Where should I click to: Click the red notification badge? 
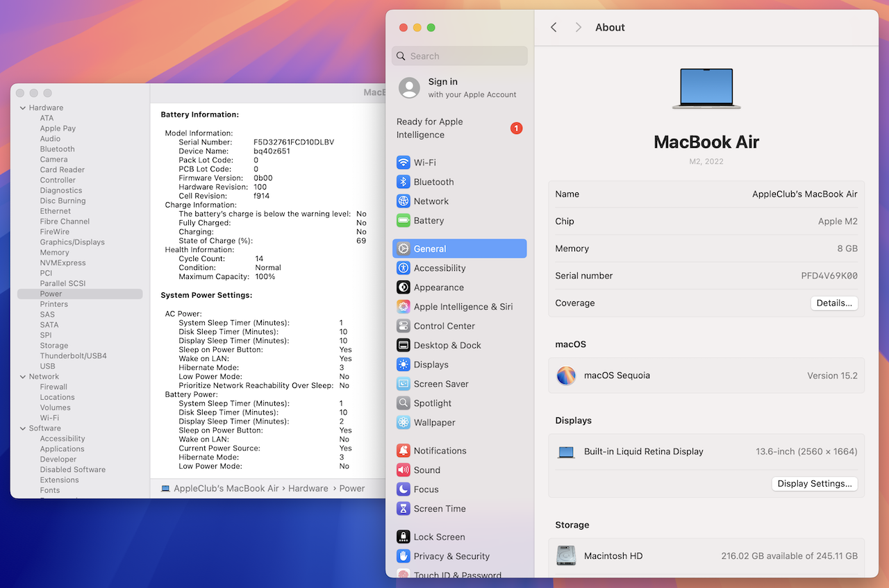coord(516,128)
